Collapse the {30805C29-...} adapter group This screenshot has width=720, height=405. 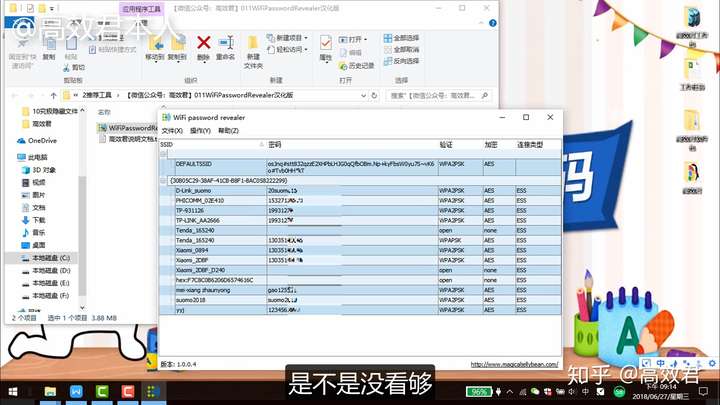[x=163, y=180]
